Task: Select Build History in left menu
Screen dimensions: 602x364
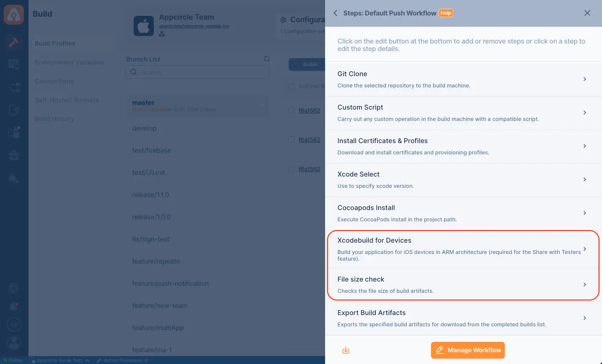Action: pyautogui.click(x=54, y=119)
